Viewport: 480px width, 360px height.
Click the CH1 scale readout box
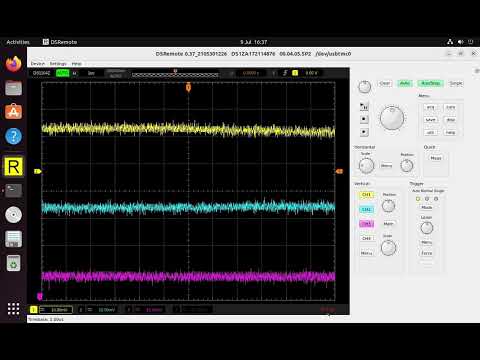click(56, 310)
